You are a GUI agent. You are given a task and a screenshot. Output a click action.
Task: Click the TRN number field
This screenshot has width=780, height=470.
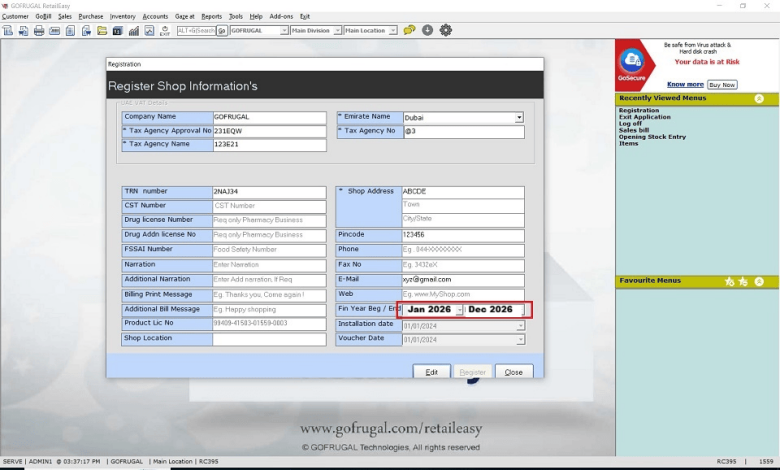269,192
